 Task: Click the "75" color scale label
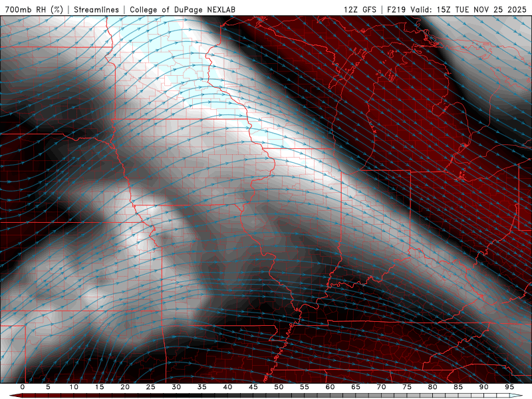pos(407,387)
